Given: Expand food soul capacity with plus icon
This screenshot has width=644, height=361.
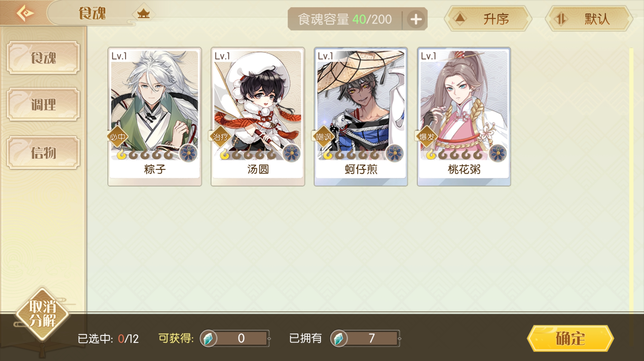Looking at the screenshot, I should (416, 19).
